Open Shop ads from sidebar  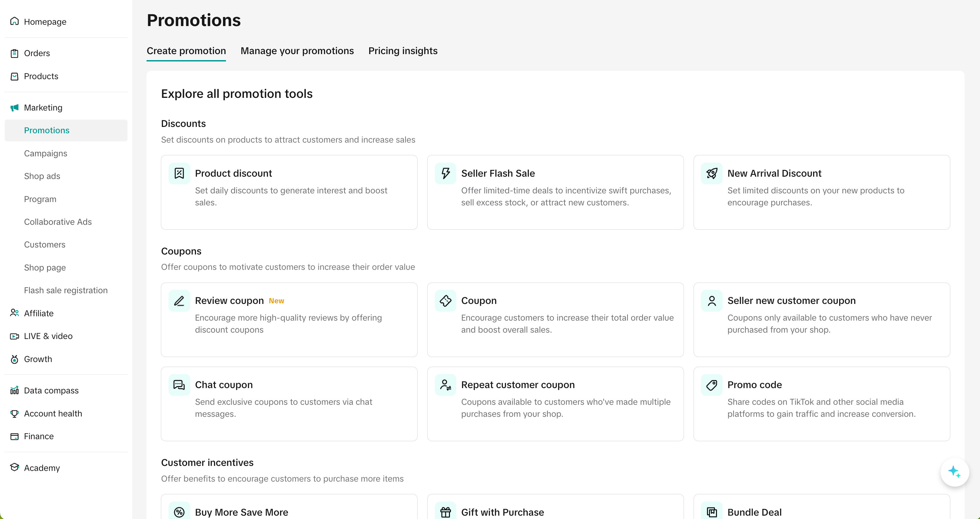point(42,176)
